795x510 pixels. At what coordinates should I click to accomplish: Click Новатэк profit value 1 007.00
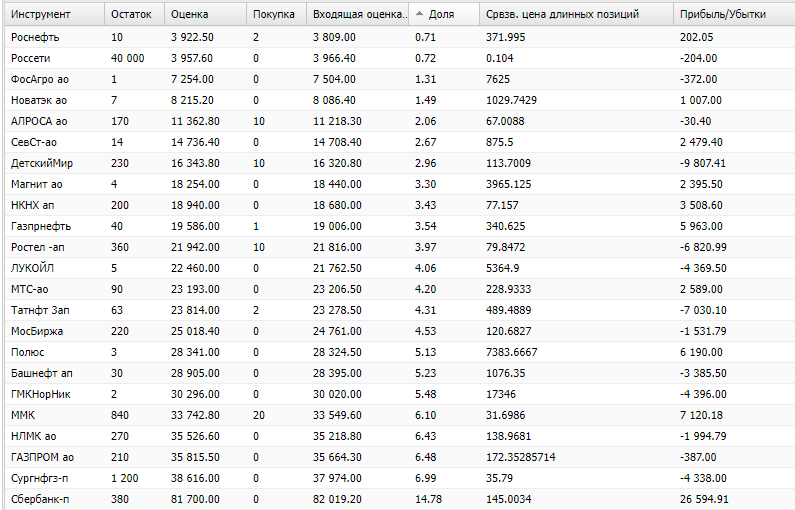(701, 100)
